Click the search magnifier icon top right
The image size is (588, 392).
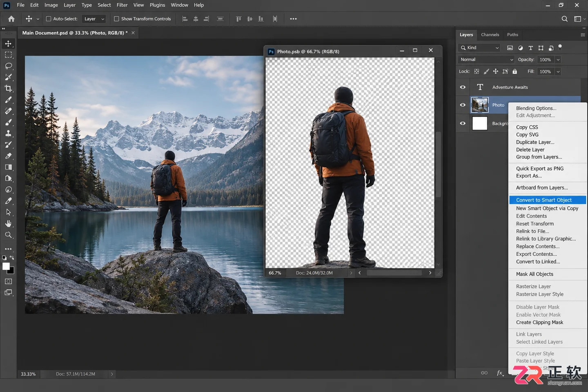tap(564, 19)
